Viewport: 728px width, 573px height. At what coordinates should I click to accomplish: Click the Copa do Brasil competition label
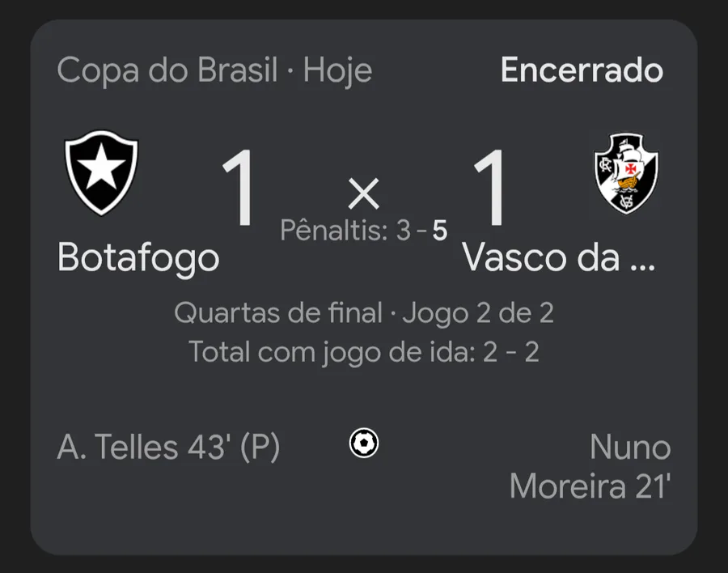pyautogui.click(x=167, y=70)
